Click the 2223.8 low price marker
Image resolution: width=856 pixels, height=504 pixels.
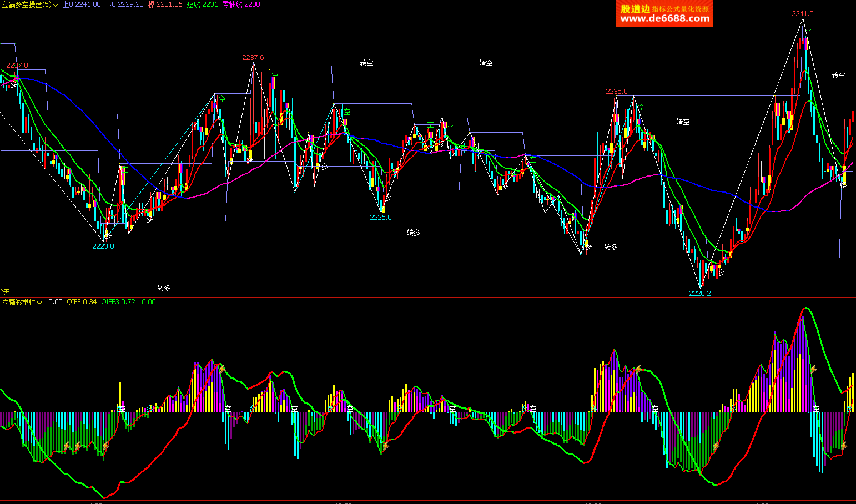(103, 246)
